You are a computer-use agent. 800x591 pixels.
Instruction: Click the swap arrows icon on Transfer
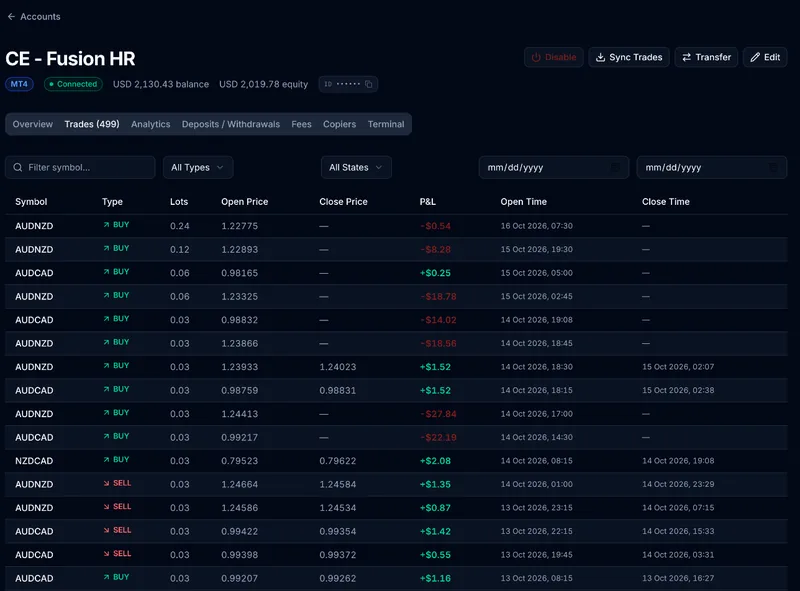tap(687, 57)
